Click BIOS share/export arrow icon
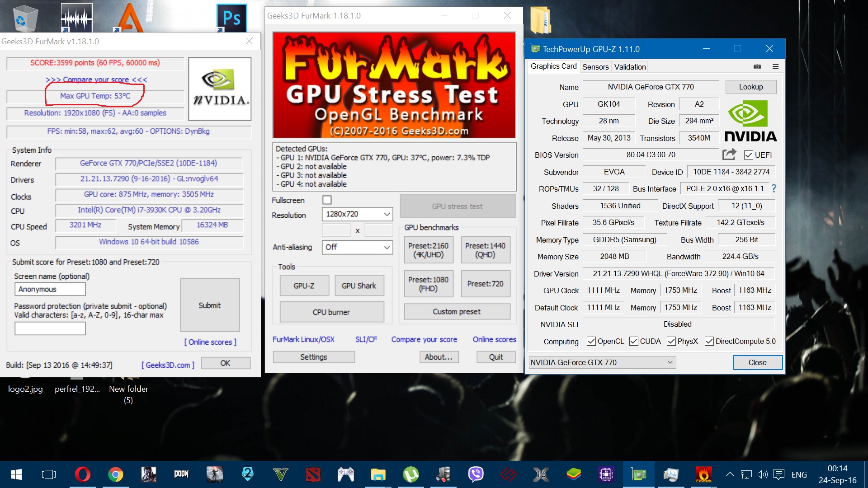This screenshot has width=868, height=488. [729, 155]
